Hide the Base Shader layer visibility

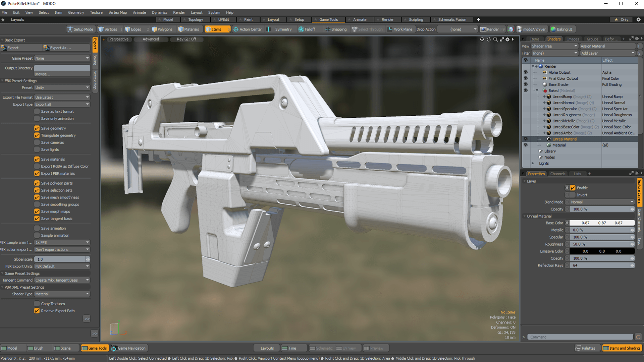525,84
